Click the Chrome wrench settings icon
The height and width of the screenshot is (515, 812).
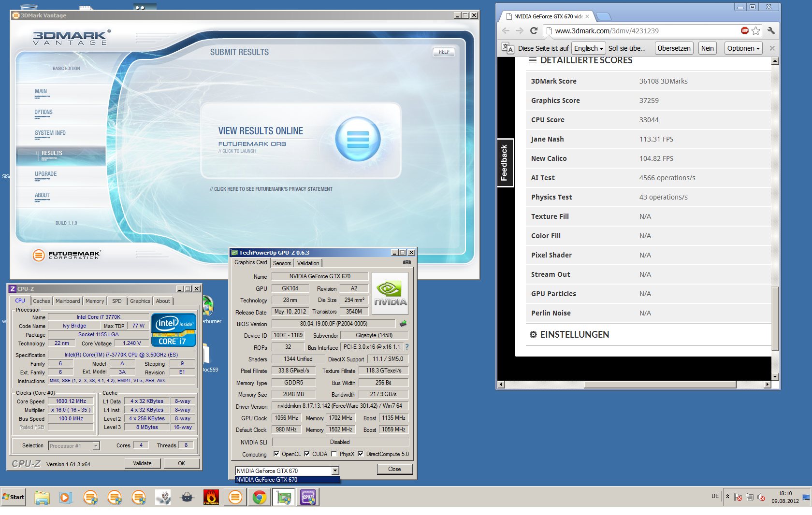pyautogui.click(x=771, y=30)
